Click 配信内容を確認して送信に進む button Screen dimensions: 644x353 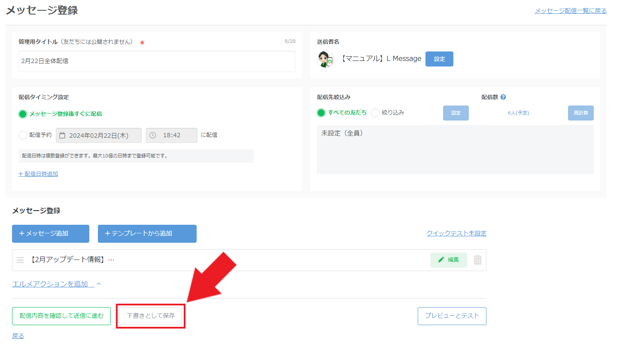61,316
